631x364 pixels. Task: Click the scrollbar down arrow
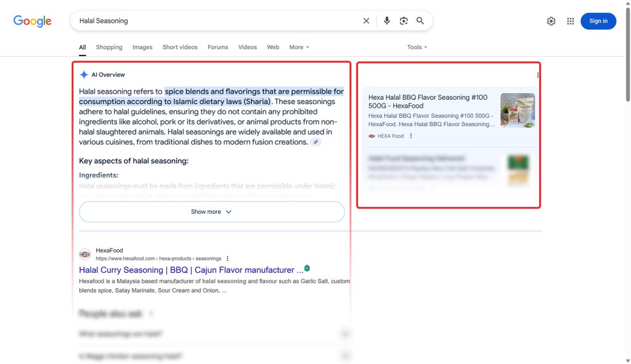click(627, 361)
